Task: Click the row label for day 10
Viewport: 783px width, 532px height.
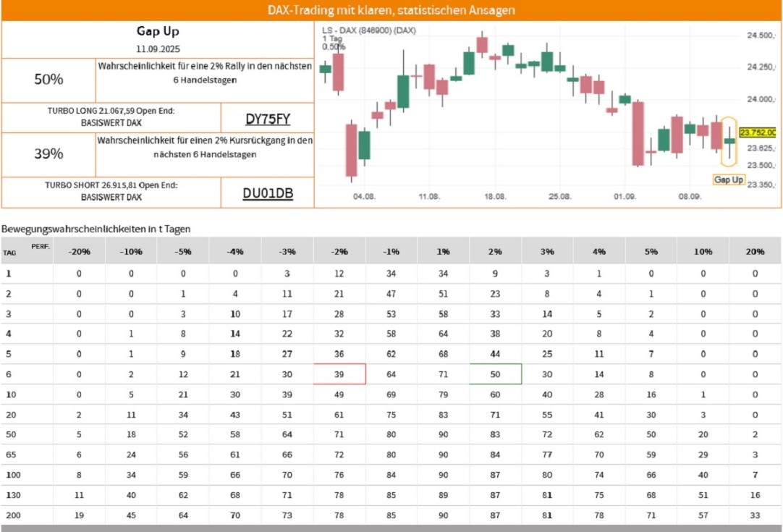Action: click(x=11, y=394)
